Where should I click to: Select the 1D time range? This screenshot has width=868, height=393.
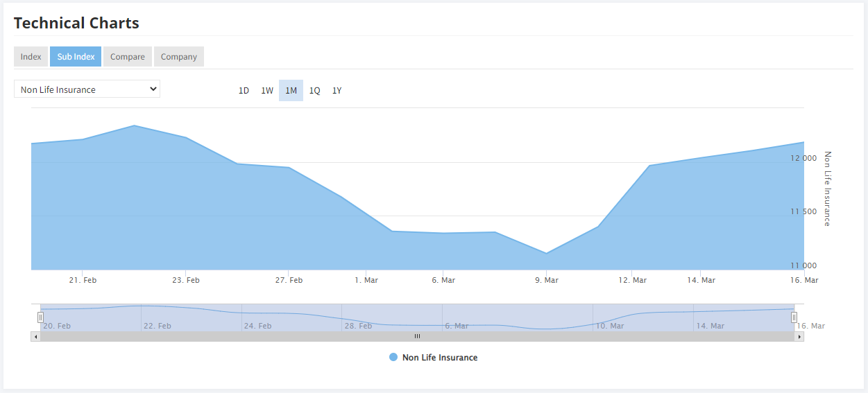click(x=244, y=91)
